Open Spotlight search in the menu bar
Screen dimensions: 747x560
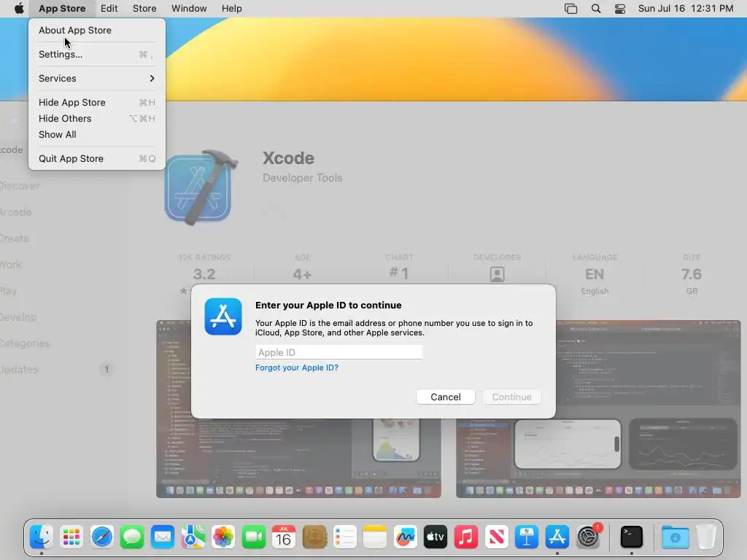pos(595,8)
